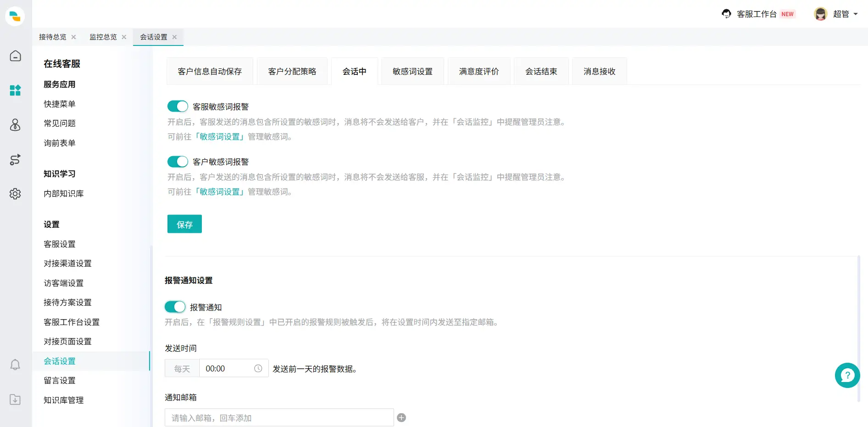Open 留言设置 in side menu
Screen dimensions: 868x427
pyautogui.click(x=60, y=380)
